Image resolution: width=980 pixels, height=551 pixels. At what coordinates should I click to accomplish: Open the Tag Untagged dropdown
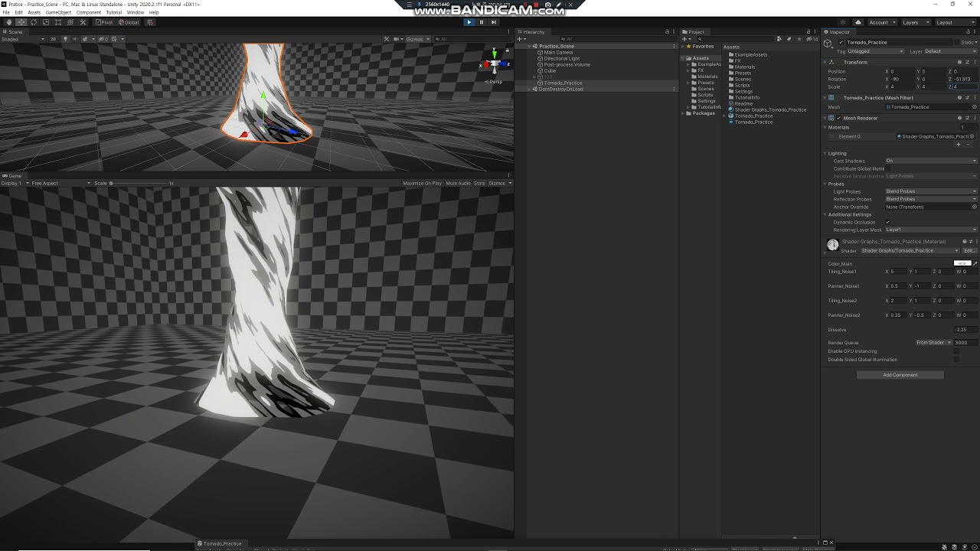875,51
